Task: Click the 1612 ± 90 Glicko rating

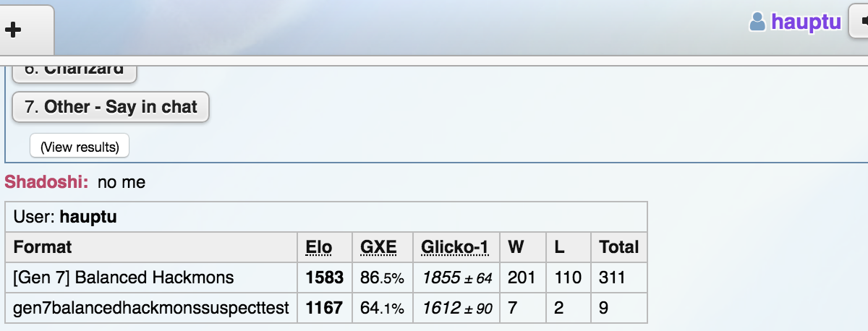Action: (x=457, y=309)
